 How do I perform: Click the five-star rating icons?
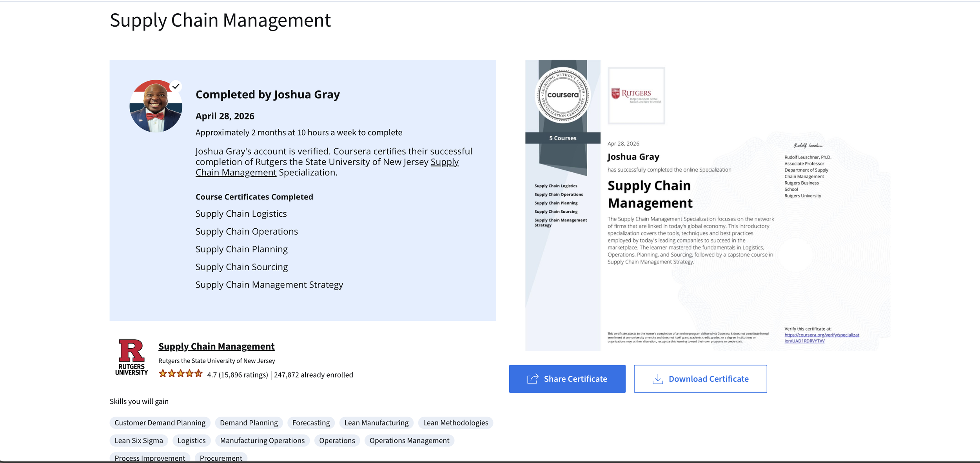click(181, 374)
